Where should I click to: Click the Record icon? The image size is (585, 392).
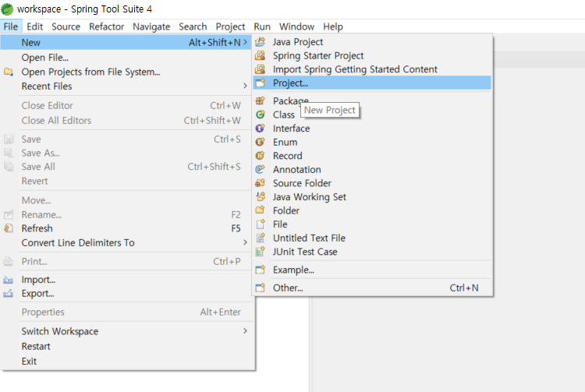(x=260, y=156)
